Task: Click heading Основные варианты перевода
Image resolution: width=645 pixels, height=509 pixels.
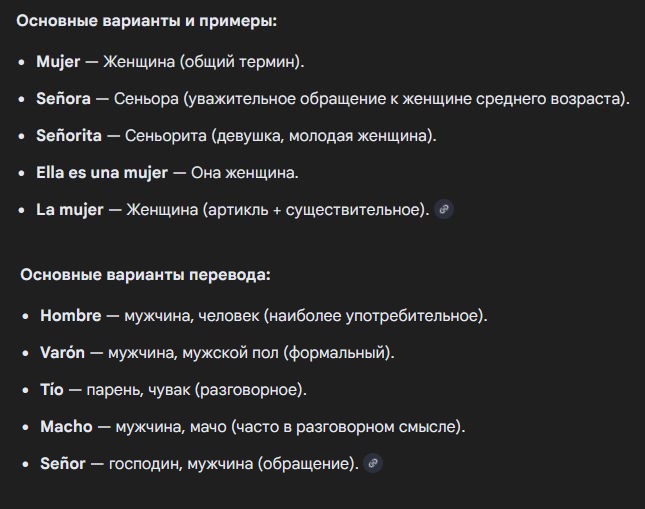Action: coord(146,275)
